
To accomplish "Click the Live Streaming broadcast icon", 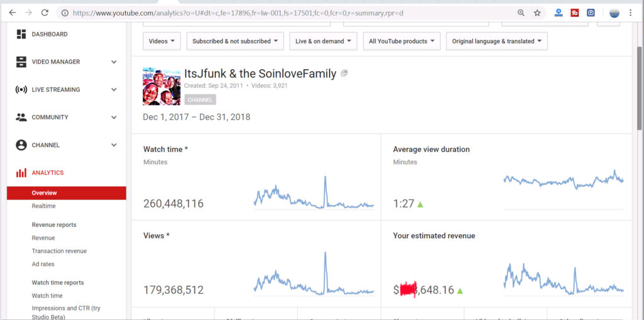I will click(x=21, y=90).
